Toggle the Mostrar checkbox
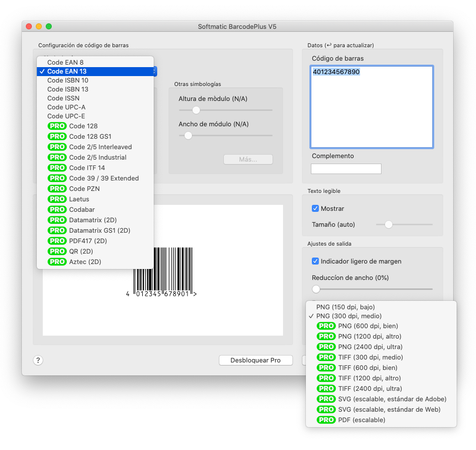The width and height of the screenshot is (476, 450). (x=315, y=208)
